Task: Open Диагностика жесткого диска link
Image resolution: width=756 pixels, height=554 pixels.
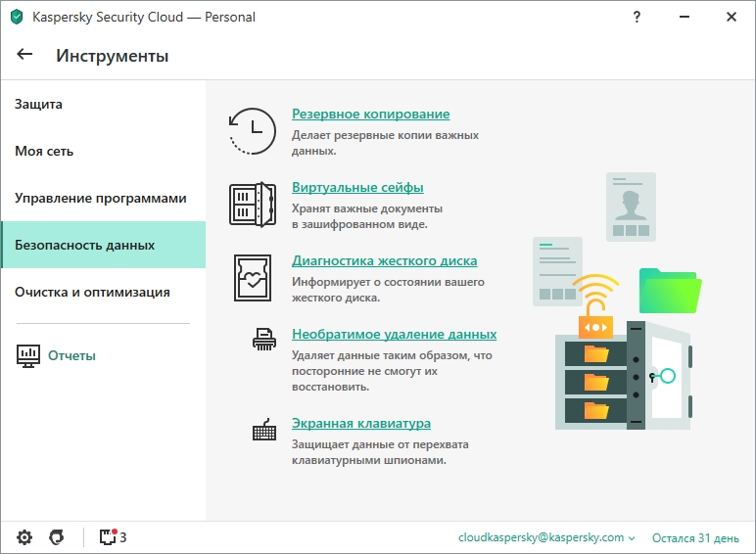Action: [384, 260]
